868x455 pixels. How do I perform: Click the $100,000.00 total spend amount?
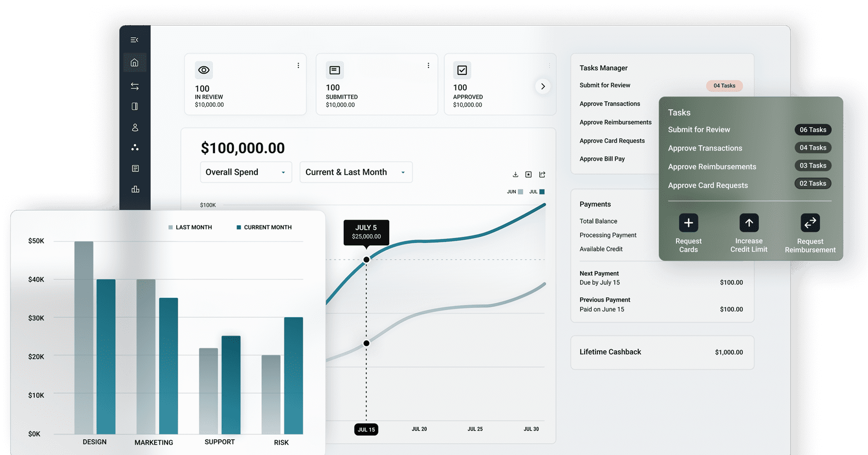(x=243, y=148)
